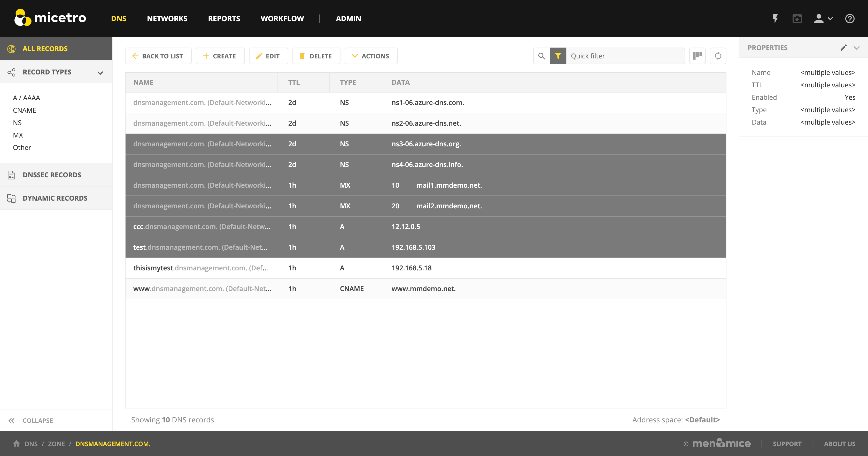Focus the Quick filter input field
Viewport: 868px width, 456px height.
pos(625,56)
